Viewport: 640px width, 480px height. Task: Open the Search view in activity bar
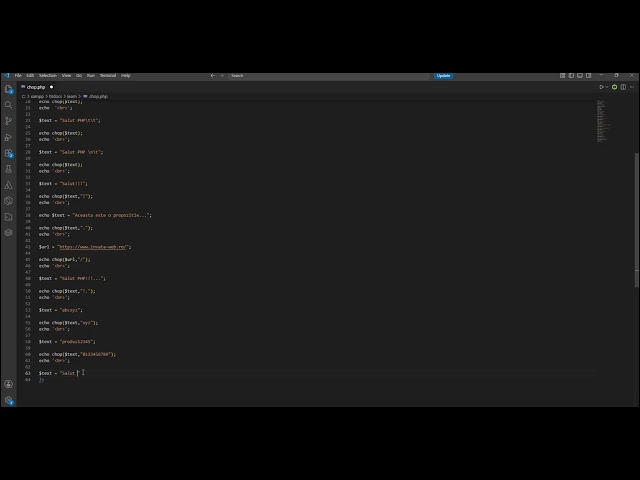[9, 105]
